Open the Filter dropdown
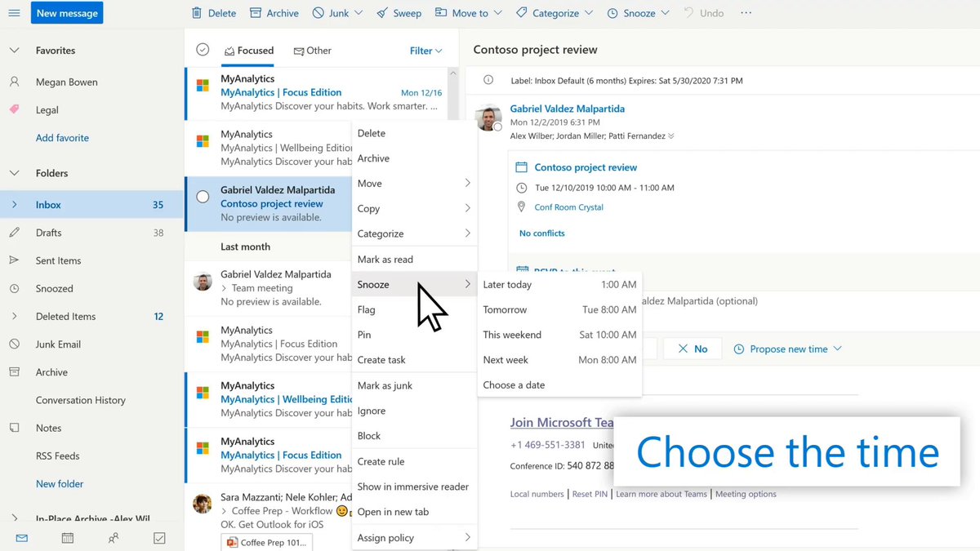This screenshot has height=551, width=980. (x=425, y=51)
